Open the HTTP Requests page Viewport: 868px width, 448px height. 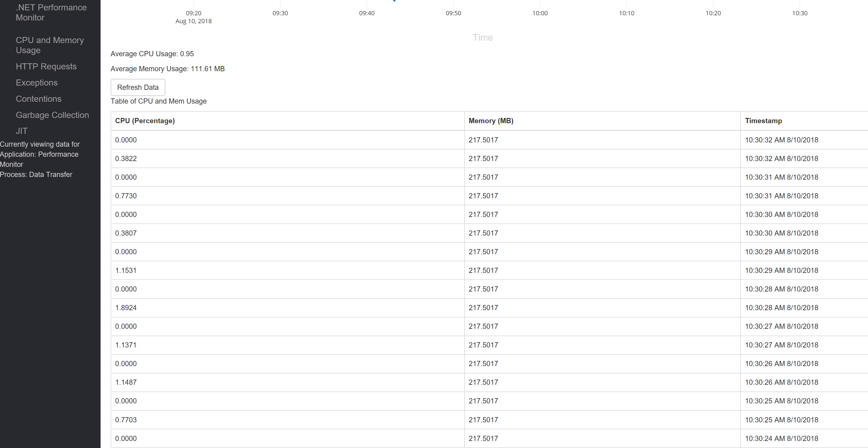click(46, 66)
